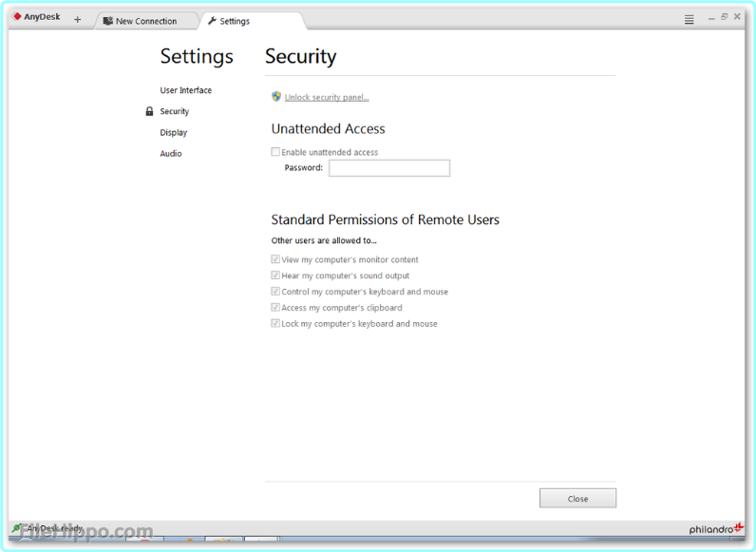Click the Password: label
Screen dimensions: 756x552
pyautogui.click(x=303, y=168)
